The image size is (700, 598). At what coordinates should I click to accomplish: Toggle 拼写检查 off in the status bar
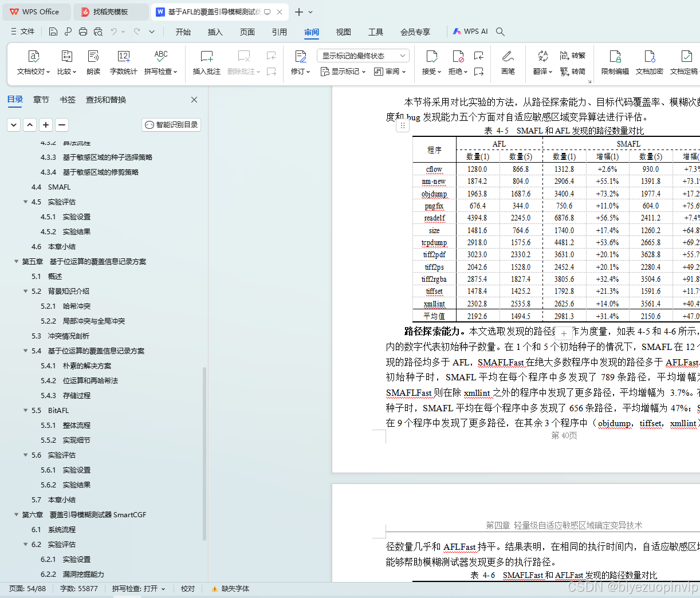coord(137,588)
